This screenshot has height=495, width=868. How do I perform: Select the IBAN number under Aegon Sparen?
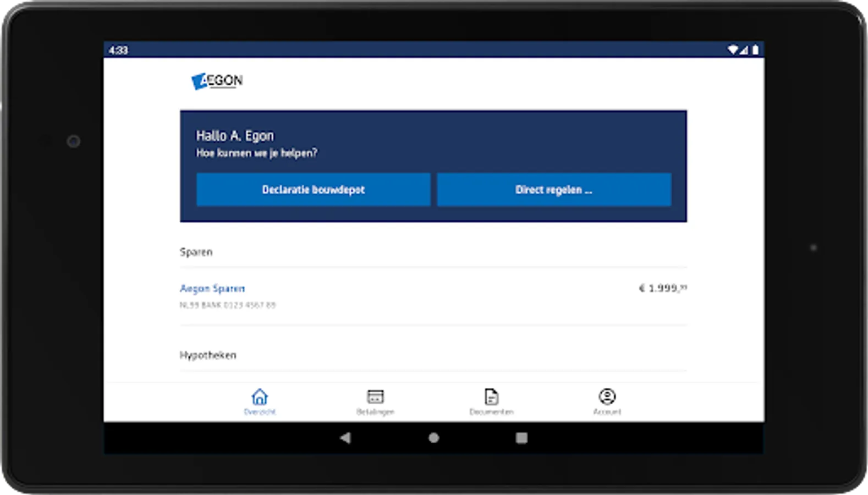point(228,305)
